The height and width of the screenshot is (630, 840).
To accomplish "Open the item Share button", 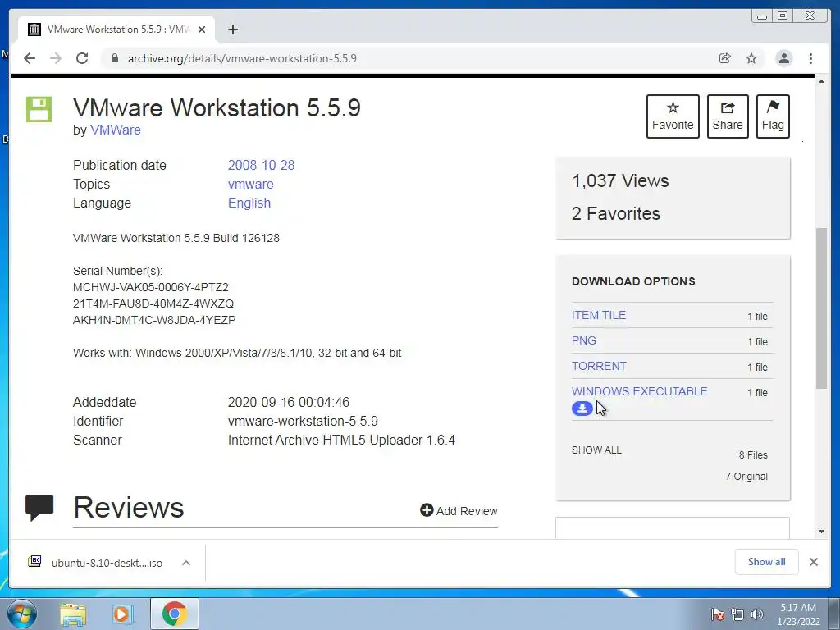I will (x=728, y=116).
